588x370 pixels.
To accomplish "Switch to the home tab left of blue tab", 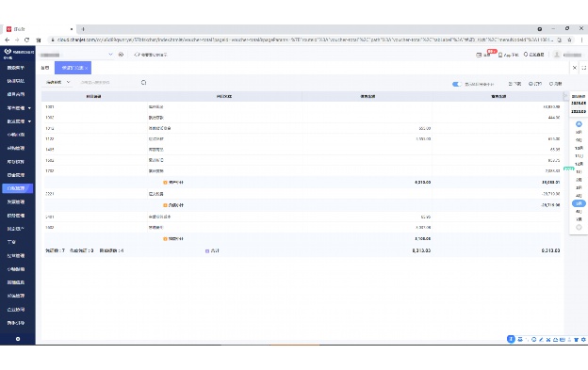I will [x=45, y=68].
